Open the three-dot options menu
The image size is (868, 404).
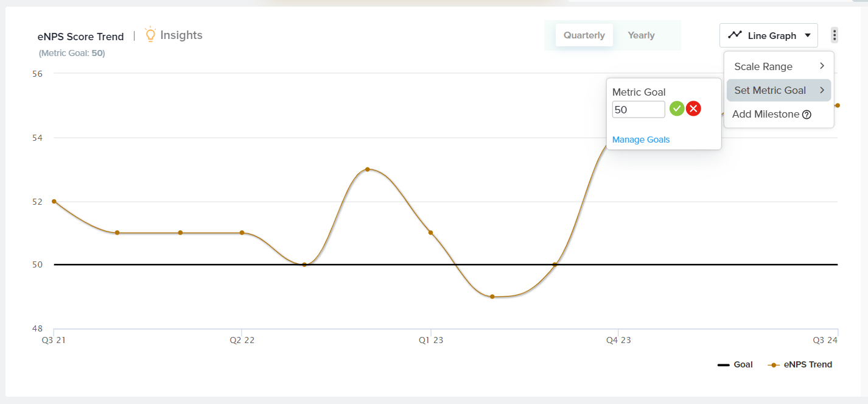point(834,35)
